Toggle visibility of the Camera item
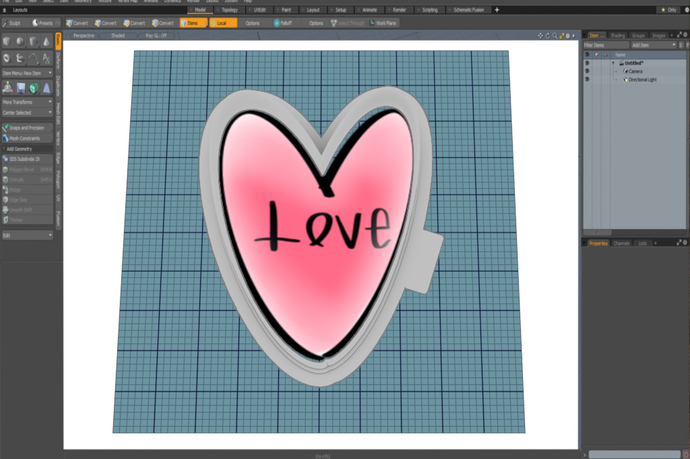This screenshot has width=690, height=459. point(587,71)
